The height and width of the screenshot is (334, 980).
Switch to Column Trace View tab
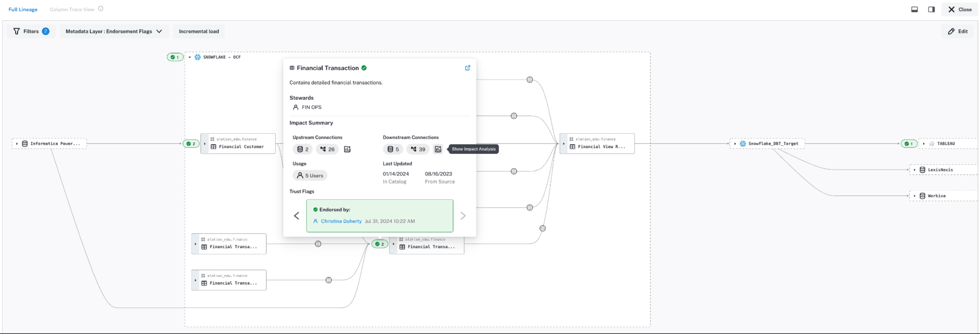[x=72, y=9]
